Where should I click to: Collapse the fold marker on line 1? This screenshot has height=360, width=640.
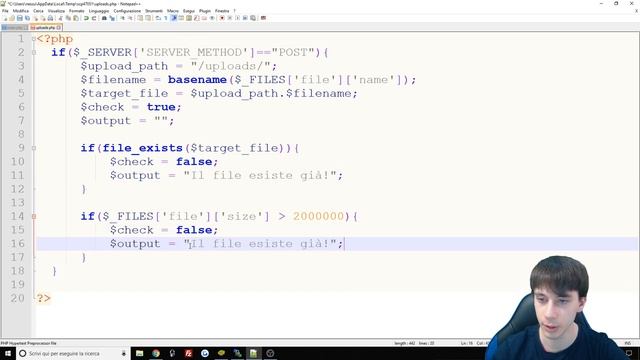pyautogui.click(x=34, y=39)
